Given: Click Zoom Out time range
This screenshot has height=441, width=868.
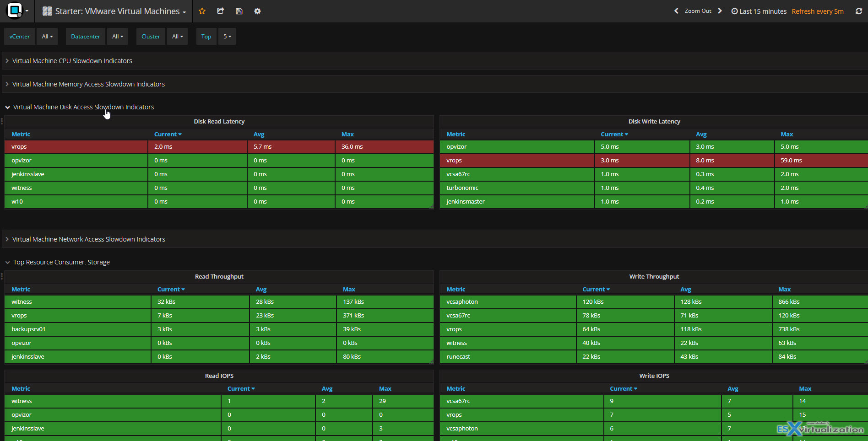Looking at the screenshot, I should point(698,11).
